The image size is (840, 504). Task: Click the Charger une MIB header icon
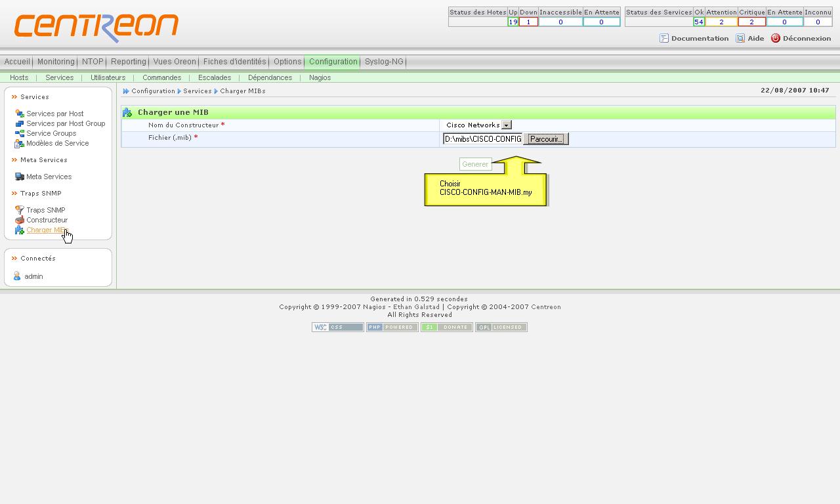pos(127,113)
